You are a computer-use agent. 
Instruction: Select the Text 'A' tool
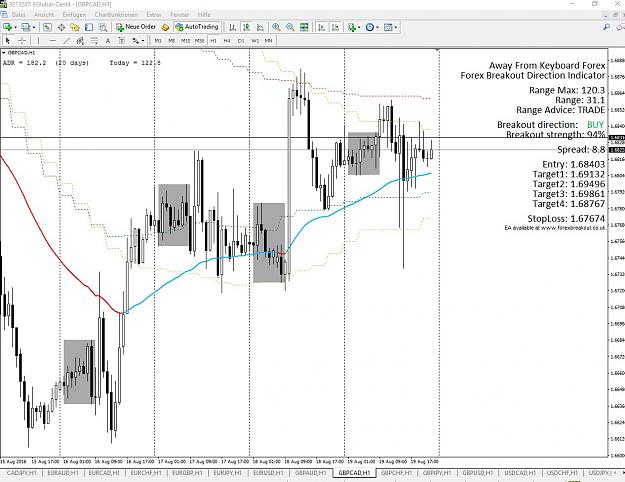click(108, 41)
